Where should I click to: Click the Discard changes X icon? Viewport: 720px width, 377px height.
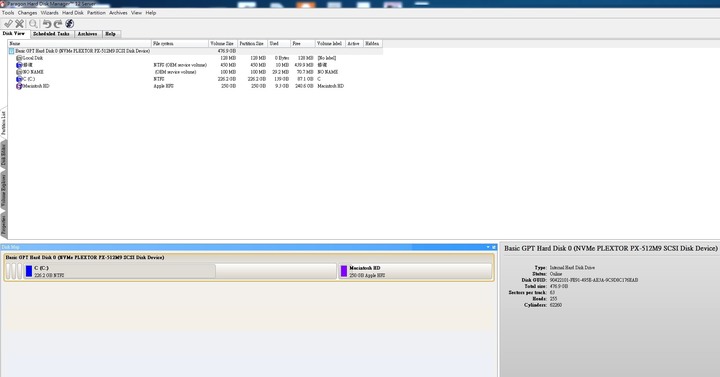pyautogui.click(x=19, y=23)
